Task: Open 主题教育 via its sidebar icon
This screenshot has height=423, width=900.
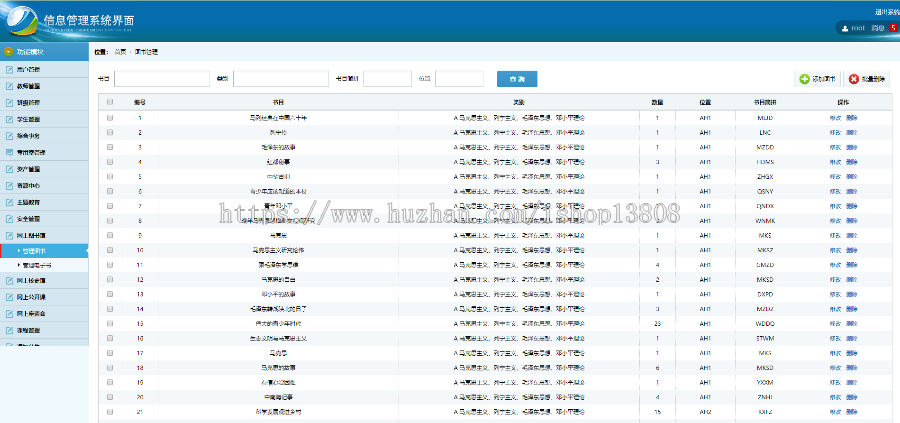Action: coord(9,203)
